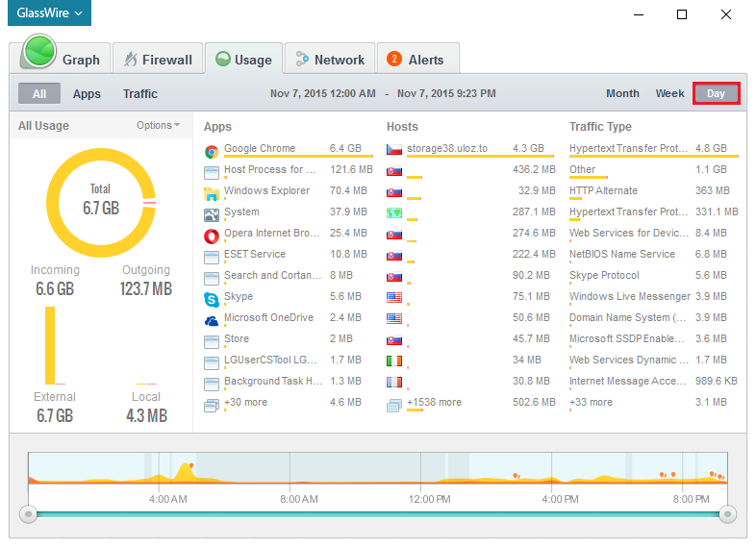Click the Windows Explorer icon
756x547 pixels.
(x=212, y=193)
